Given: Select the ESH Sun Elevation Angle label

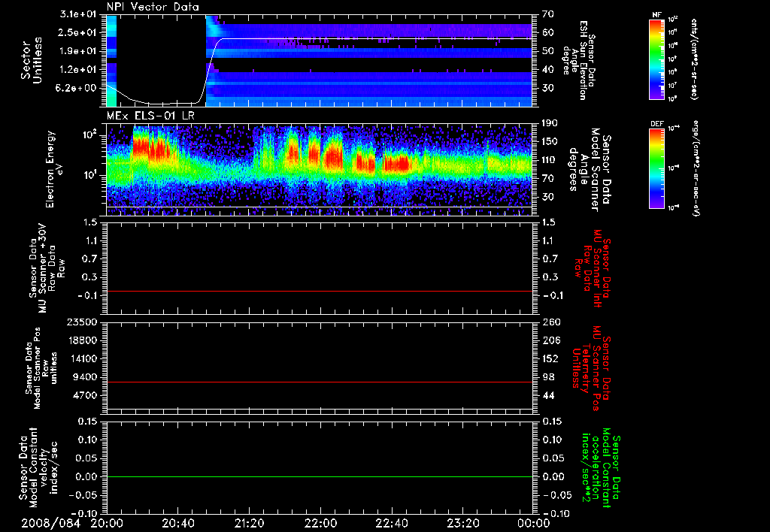Looking at the screenshot, I should [584, 62].
